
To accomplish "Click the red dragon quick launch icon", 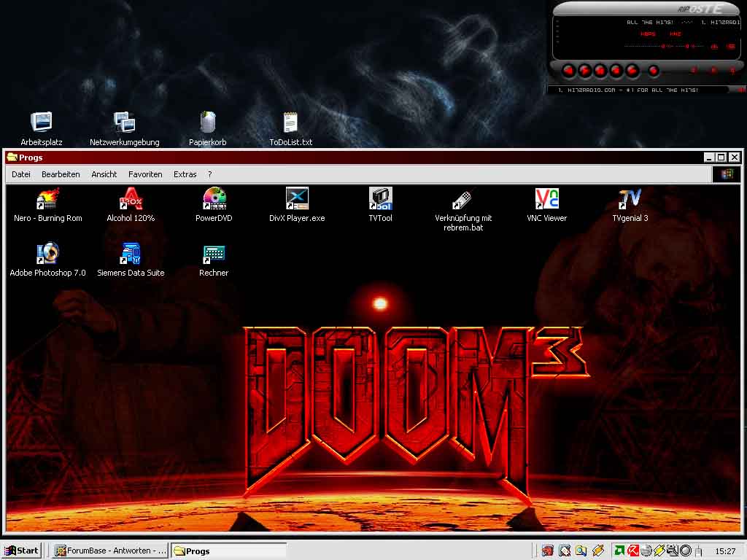I will click(x=547, y=551).
